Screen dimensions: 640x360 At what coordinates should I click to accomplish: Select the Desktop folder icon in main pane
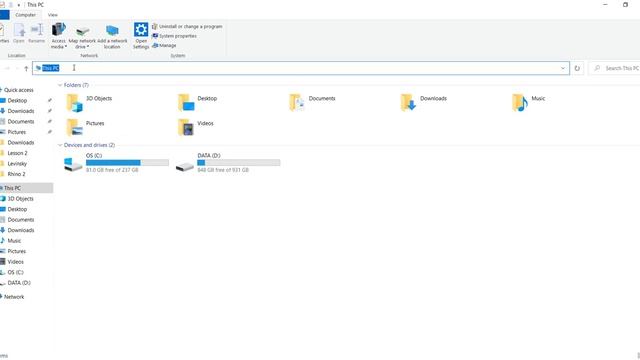coord(186,103)
